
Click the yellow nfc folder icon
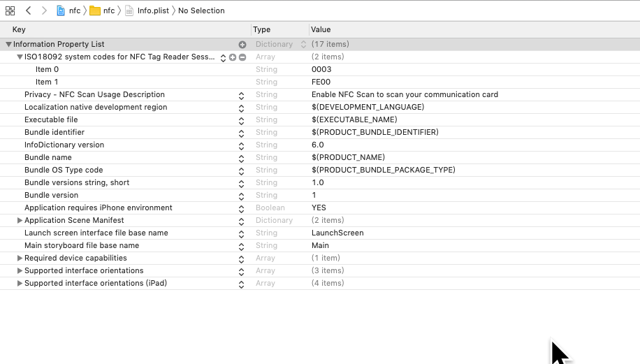pyautogui.click(x=95, y=10)
